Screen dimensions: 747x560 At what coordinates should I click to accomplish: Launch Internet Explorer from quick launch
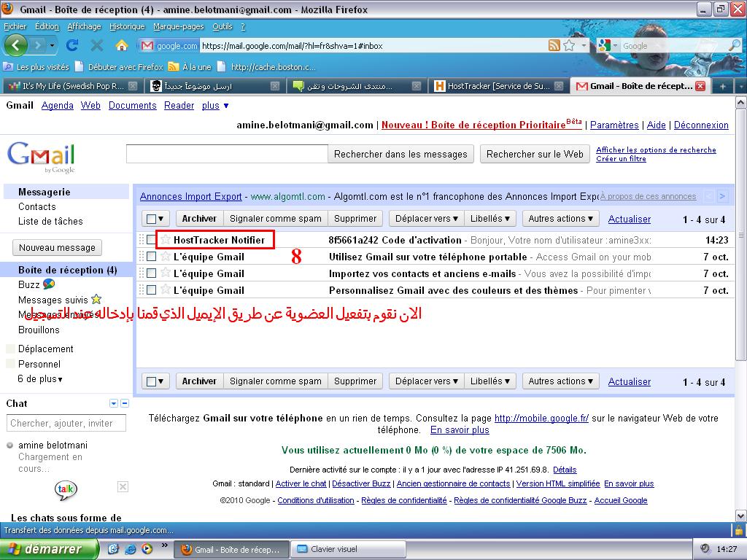[x=130, y=549]
